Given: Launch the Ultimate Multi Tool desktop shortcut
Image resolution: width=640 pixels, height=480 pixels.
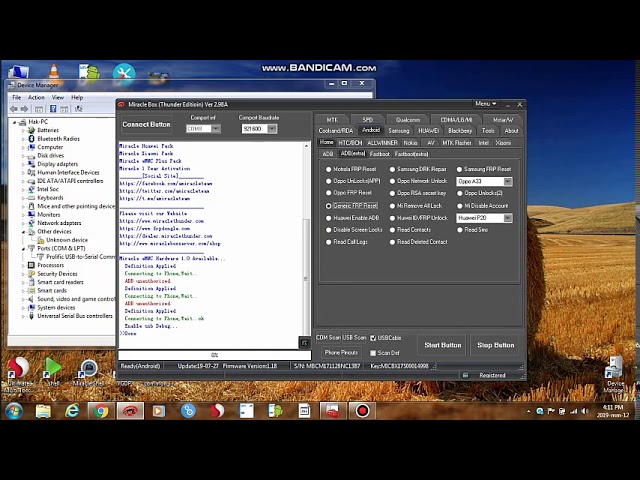Looking at the screenshot, I should [18, 372].
